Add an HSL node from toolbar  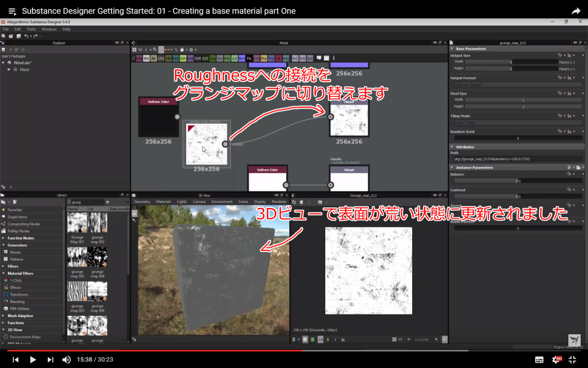227,58
